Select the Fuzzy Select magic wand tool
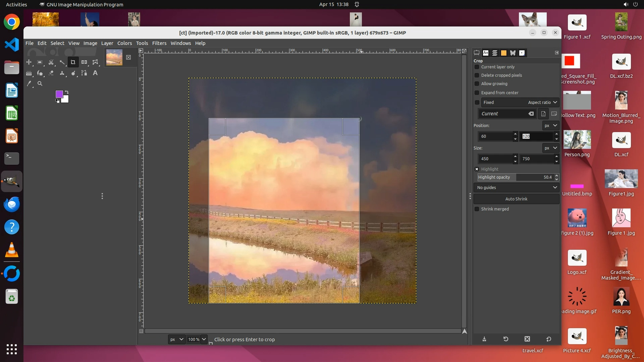 click(62, 62)
